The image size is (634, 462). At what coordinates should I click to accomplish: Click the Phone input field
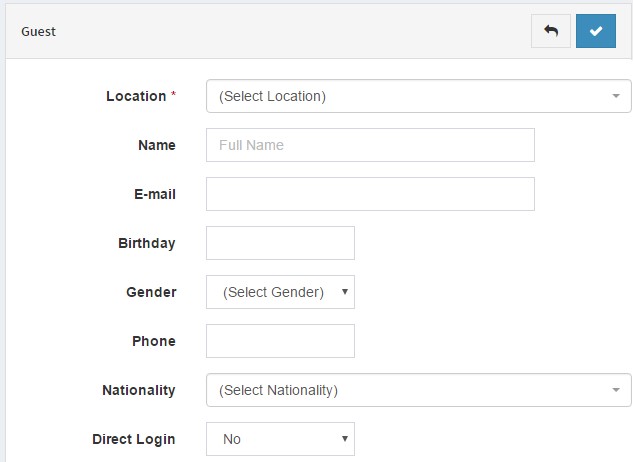pyautogui.click(x=280, y=341)
